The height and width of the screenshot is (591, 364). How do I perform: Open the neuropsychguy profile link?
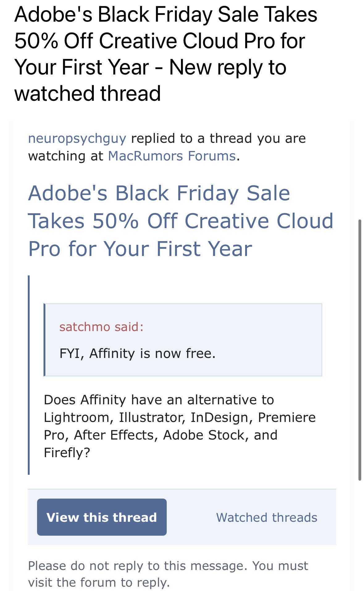point(77,138)
